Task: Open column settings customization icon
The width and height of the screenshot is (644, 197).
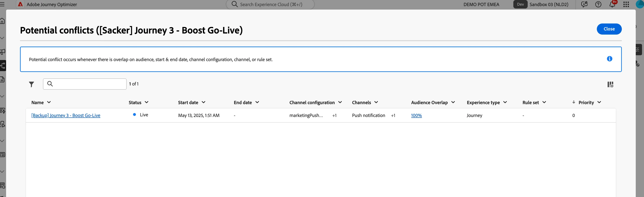Action: 610,85
